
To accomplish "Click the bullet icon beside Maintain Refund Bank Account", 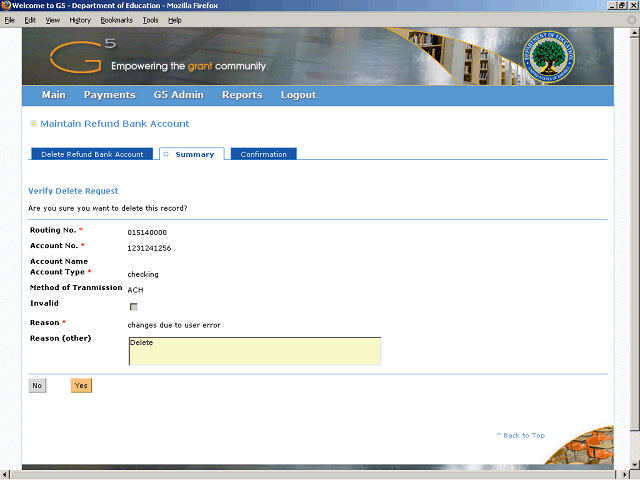I will click(33, 123).
